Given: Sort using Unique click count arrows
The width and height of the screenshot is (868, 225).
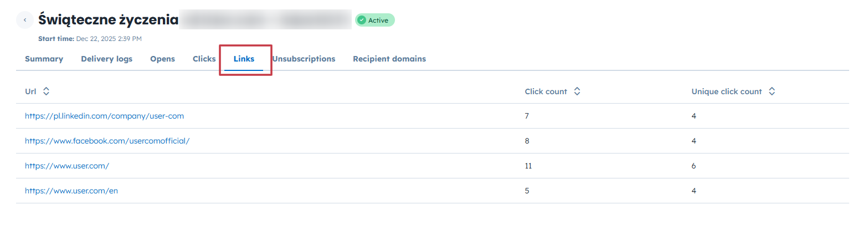Looking at the screenshot, I should tap(772, 91).
